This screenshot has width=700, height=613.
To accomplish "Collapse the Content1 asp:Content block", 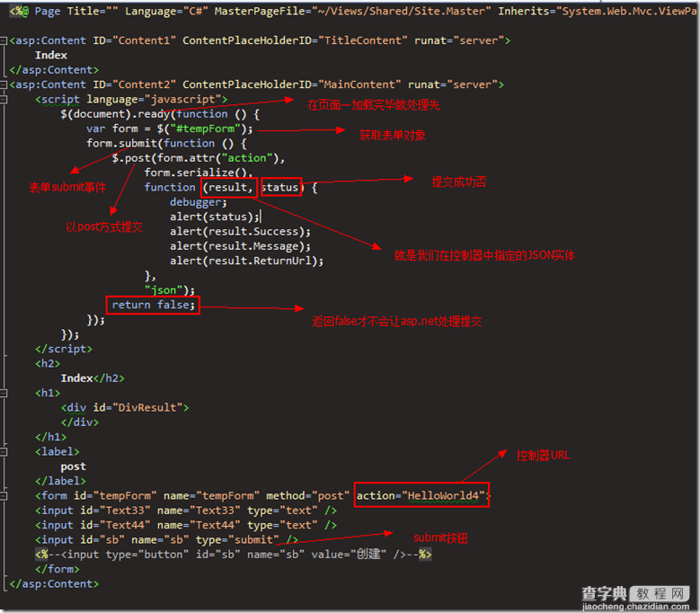I will pyautogui.click(x=3, y=41).
